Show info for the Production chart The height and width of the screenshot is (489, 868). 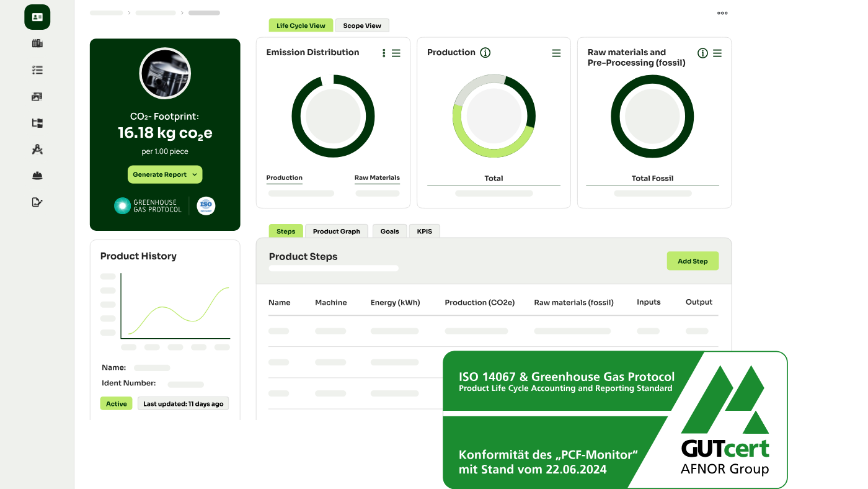click(485, 53)
